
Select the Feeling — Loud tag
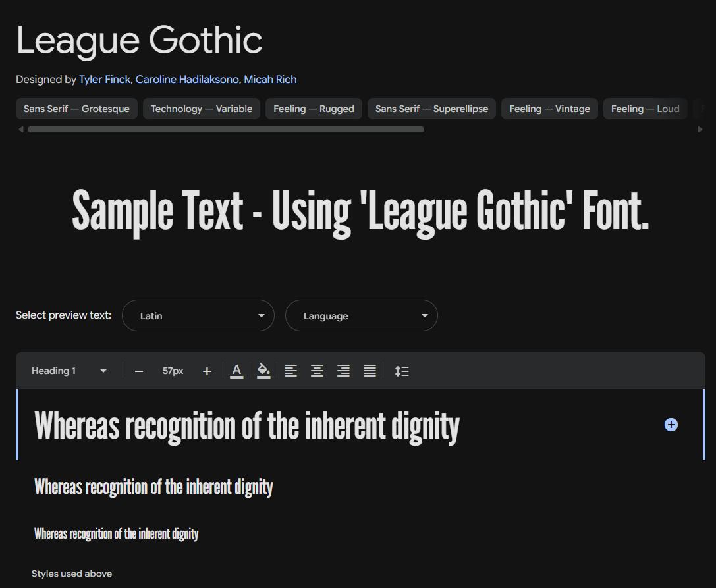tap(646, 109)
